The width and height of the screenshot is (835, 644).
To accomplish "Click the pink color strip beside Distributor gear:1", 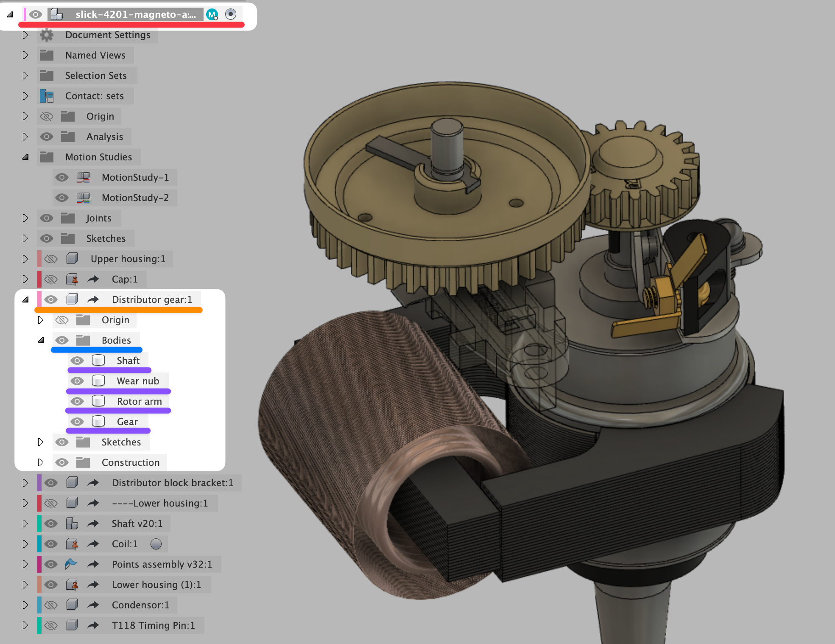I will pos(38,299).
